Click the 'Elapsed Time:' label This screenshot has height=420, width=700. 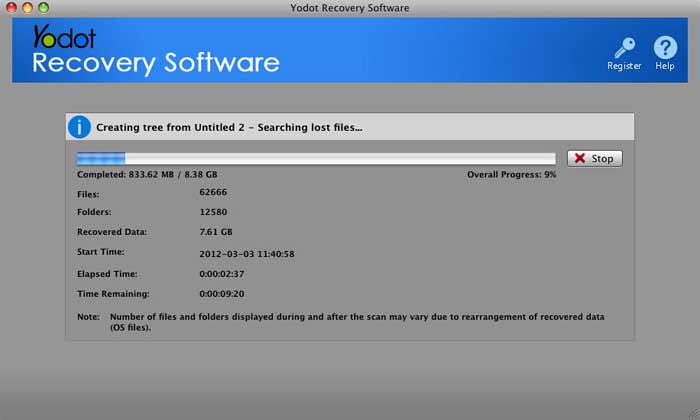click(107, 274)
